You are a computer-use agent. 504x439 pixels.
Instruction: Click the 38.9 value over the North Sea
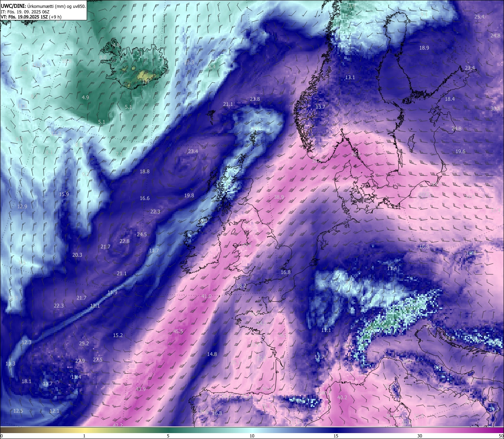click(x=279, y=197)
